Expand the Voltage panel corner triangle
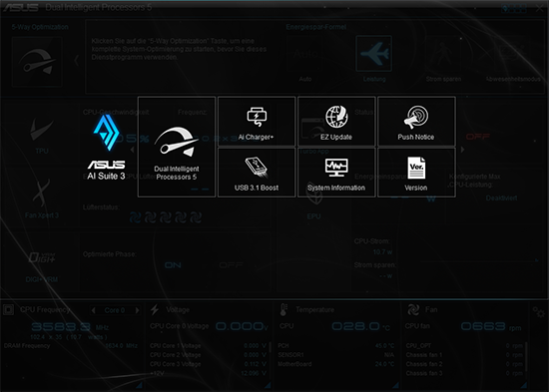Viewport: 549px width, 392px height. (x=268, y=385)
